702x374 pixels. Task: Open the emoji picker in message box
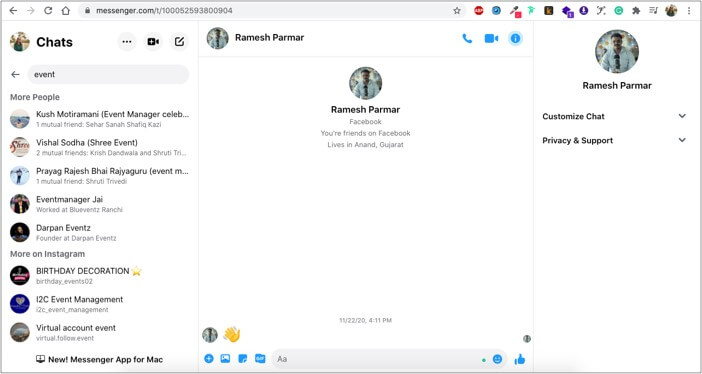click(497, 359)
